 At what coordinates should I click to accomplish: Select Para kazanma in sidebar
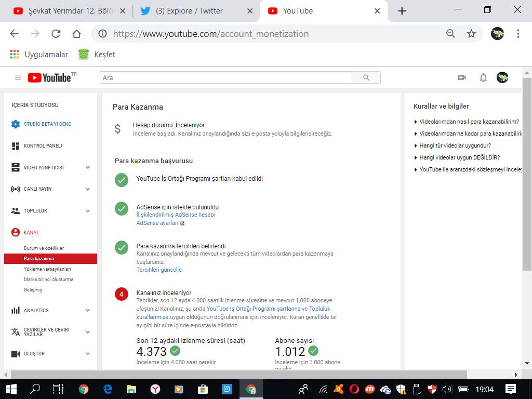(50, 259)
